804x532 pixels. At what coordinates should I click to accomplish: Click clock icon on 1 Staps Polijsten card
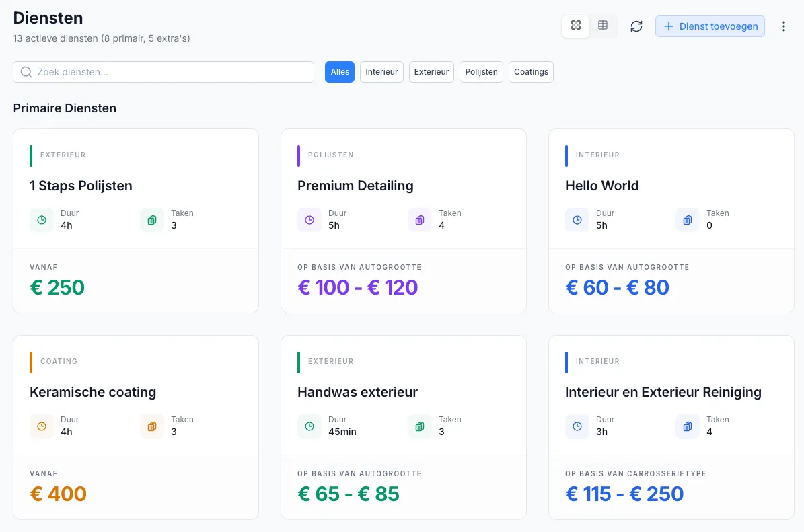point(42,220)
